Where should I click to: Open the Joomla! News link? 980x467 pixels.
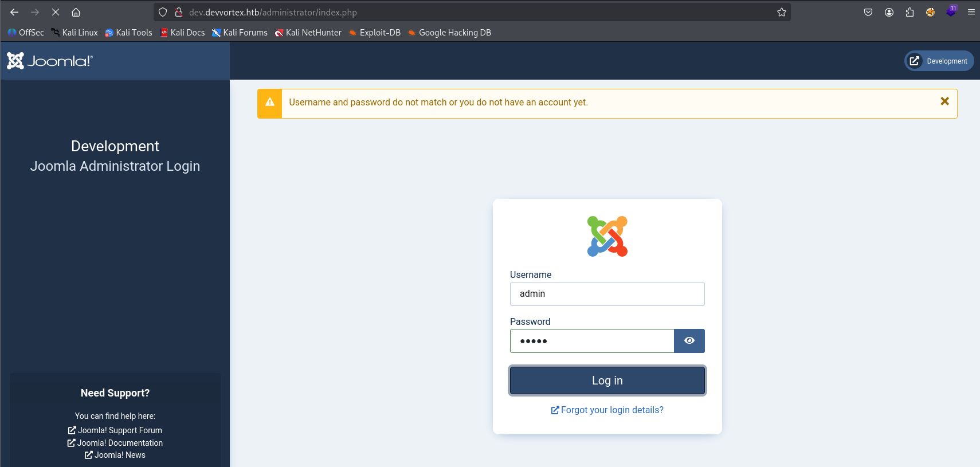coord(115,455)
